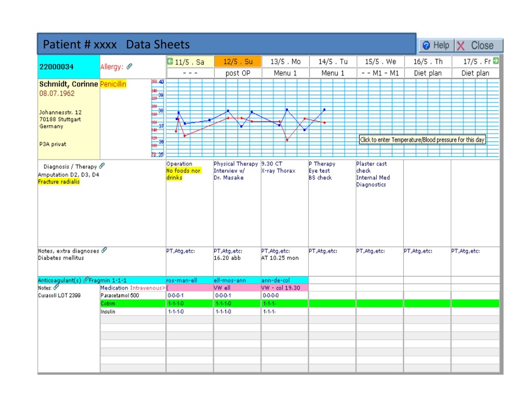Click Insulin dosage '1-1-1-0' under 11/5
This screenshot has width=532, height=399.
coord(176,312)
